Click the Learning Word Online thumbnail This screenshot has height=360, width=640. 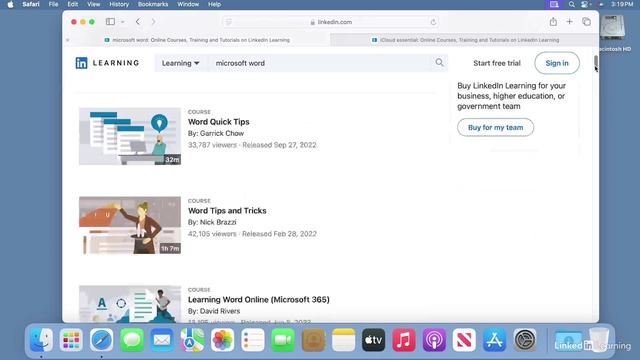130,304
